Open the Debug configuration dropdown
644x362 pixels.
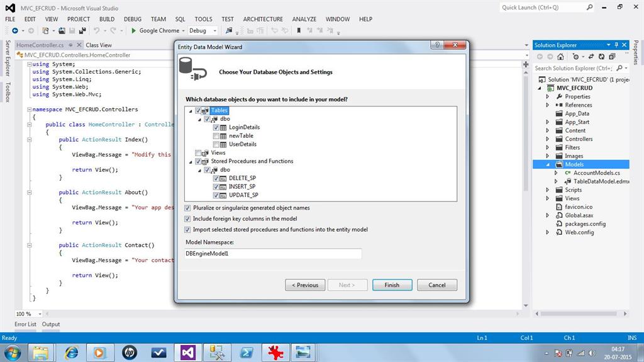(x=214, y=31)
